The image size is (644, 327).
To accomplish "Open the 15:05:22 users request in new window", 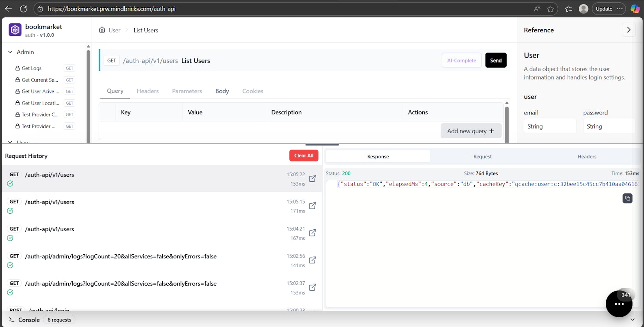I will pos(313,179).
